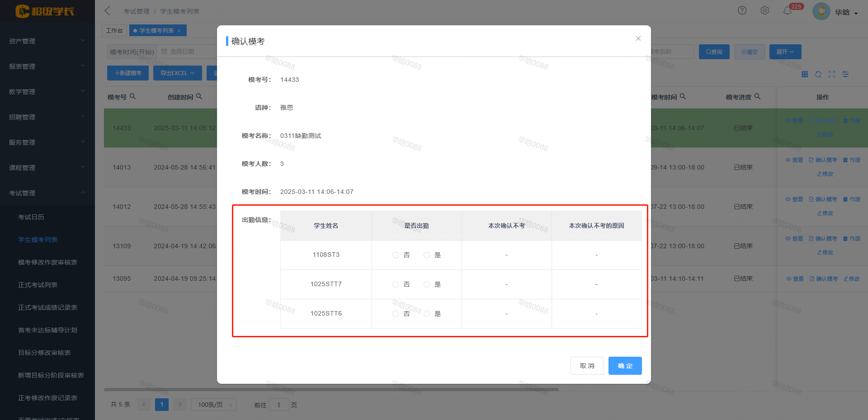Confirm the dialog with the 确定 button
Viewport: 868px width, 420px height.
tap(625, 366)
